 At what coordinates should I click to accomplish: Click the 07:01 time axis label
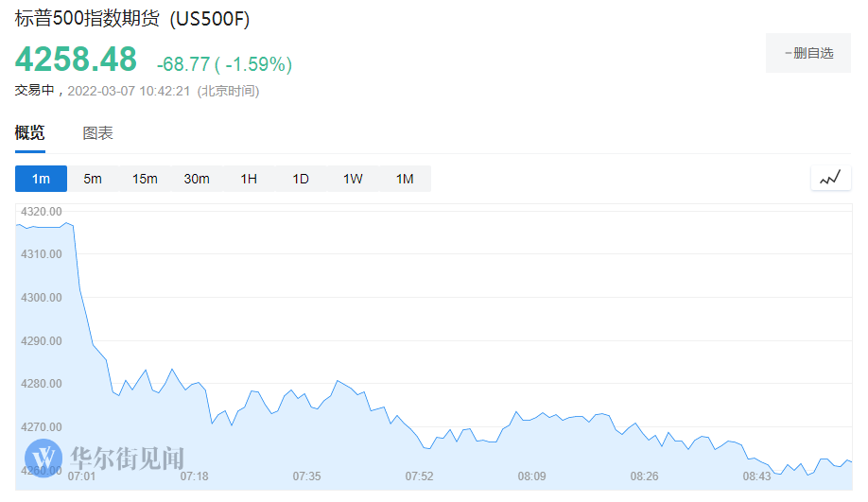pos(82,476)
